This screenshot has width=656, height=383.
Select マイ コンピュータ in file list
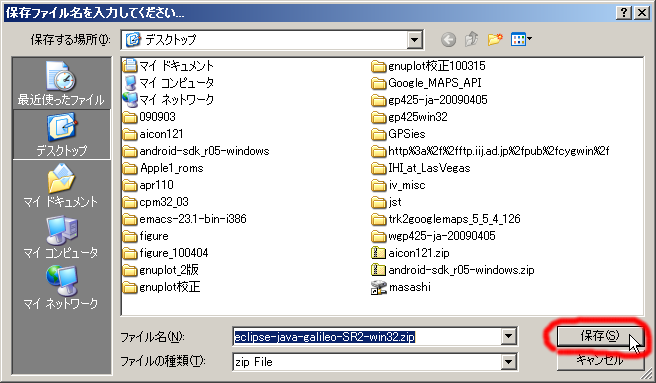coord(169,83)
